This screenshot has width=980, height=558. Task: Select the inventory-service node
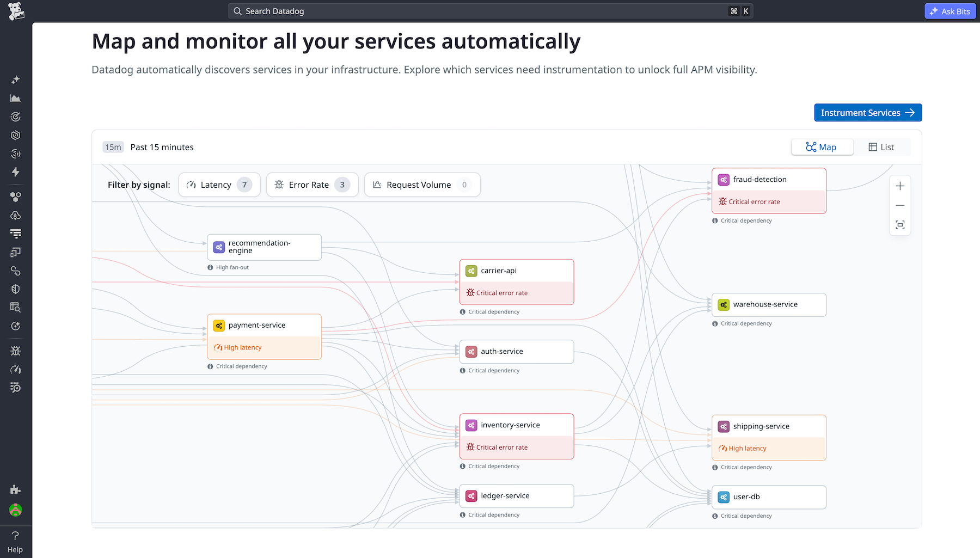click(x=517, y=437)
